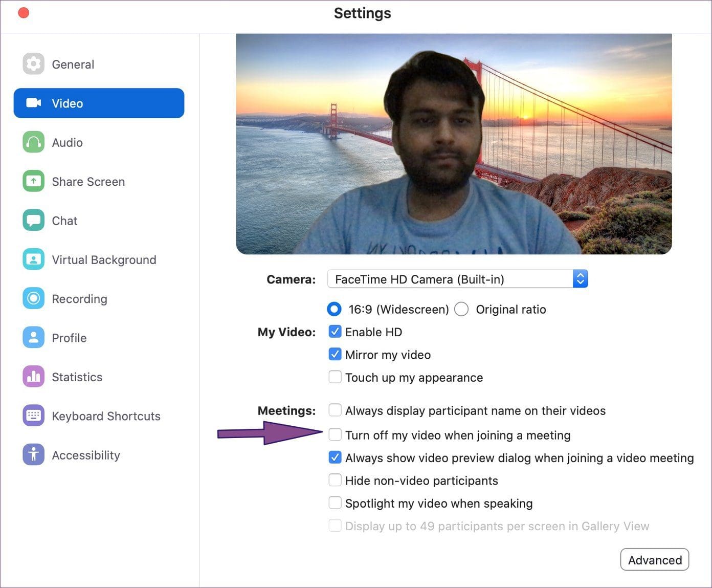The width and height of the screenshot is (712, 588).
Task: Uncheck the Enable HD checkbox
Action: [335, 332]
